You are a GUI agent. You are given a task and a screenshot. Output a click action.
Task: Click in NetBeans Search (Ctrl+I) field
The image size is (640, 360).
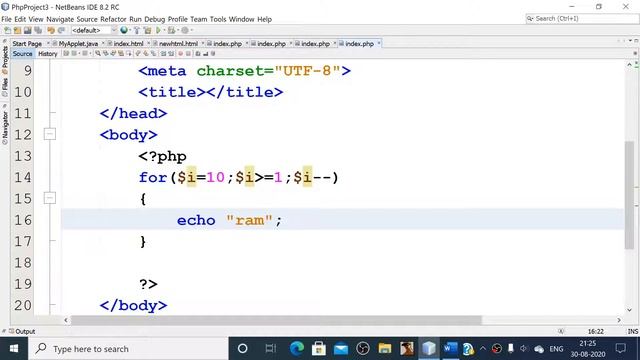pyautogui.click(x=582, y=18)
